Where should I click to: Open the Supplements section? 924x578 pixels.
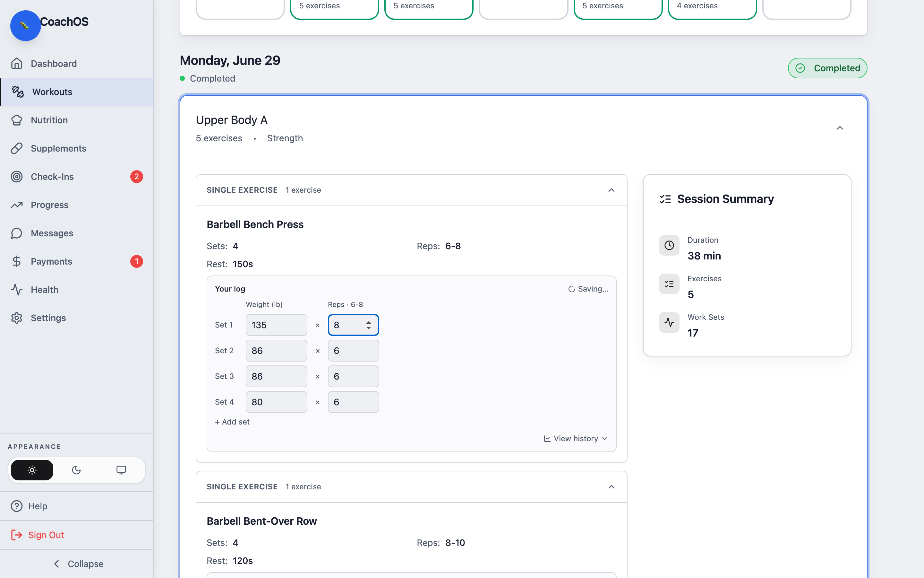(x=77, y=148)
